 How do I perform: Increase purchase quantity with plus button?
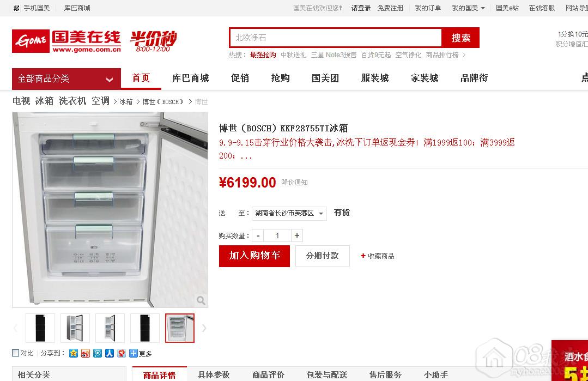coord(296,235)
